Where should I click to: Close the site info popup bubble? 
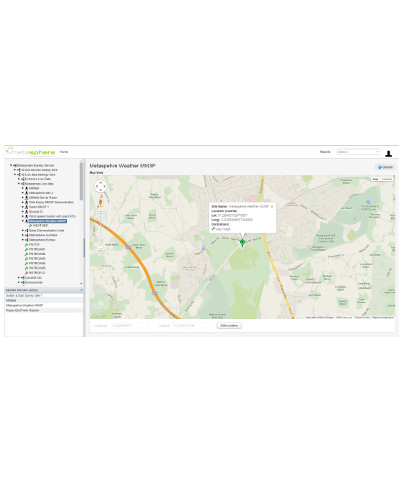(x=272, y=207)
